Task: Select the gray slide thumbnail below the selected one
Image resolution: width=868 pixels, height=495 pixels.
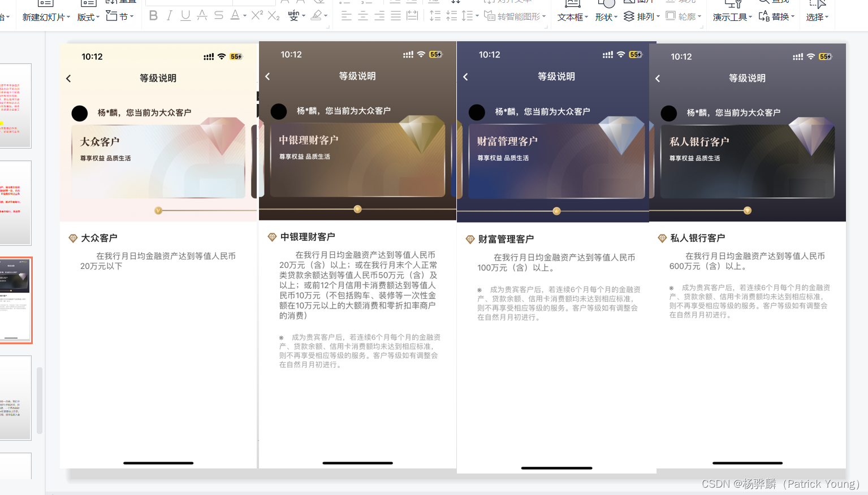Action: (x=15, y=398)
